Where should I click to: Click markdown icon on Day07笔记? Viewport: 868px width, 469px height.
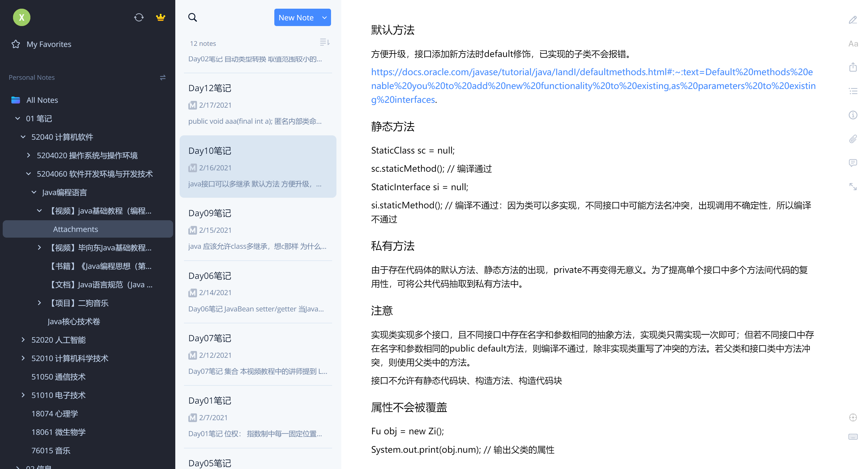click(x=192, y=355)
